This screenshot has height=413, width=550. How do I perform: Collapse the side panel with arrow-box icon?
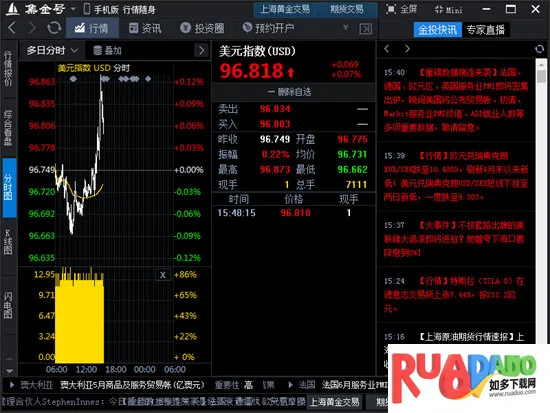(x=365, y=29)
